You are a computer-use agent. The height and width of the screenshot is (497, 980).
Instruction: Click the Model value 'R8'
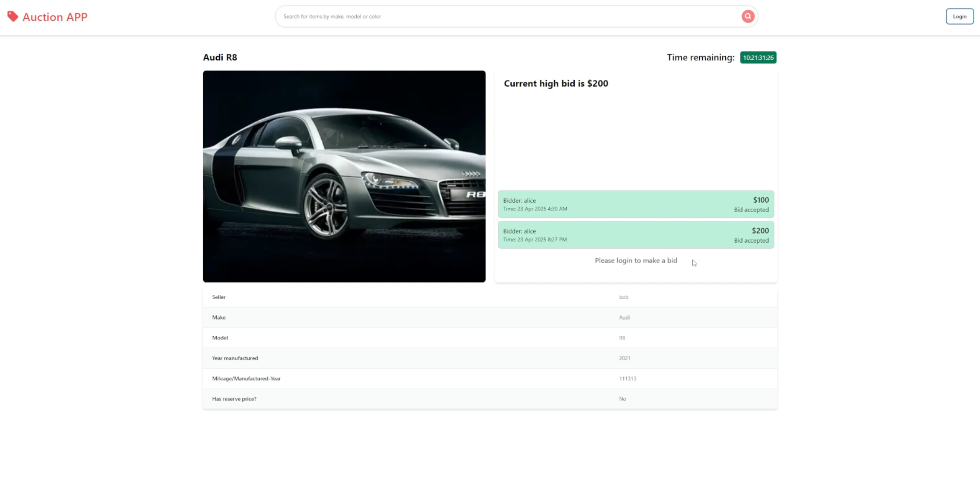(x=622, y=338)
